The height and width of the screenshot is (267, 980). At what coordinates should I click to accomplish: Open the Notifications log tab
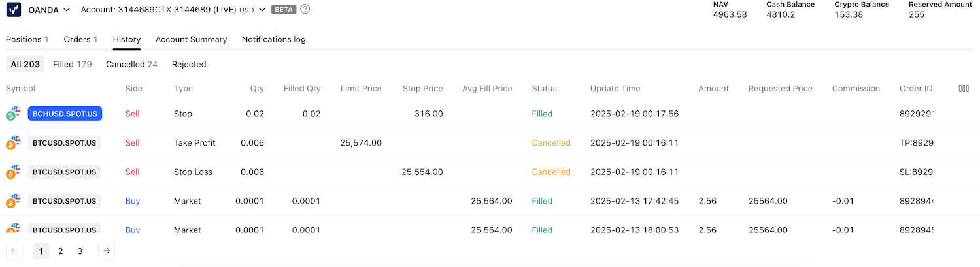273,39
